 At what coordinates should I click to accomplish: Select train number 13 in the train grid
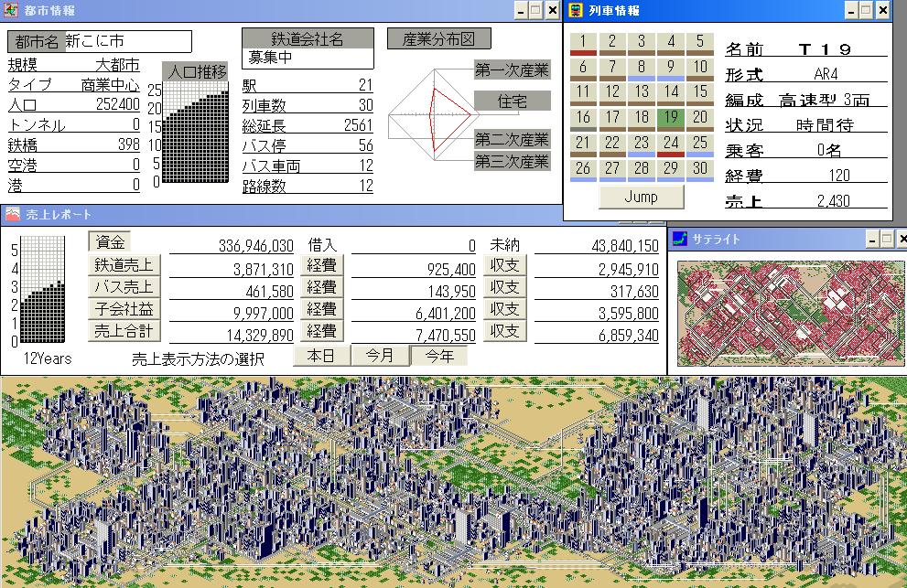coord(641,93)
